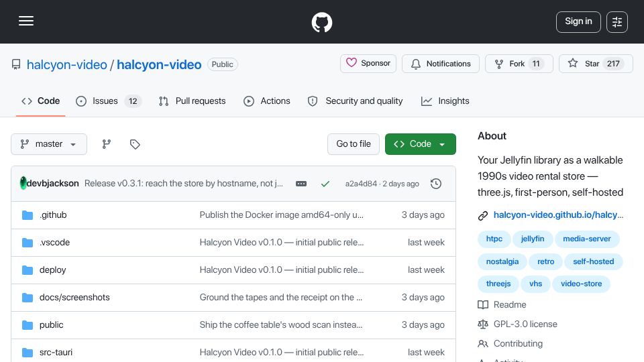The width and height of the screenshot is (644, 362).
Task: View commit status checkmark
Action: 325,184
